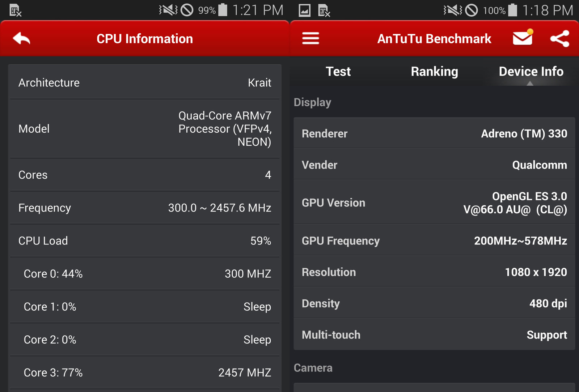This screenshot has width=579, height=392.
Task: Open the hamburger menu in AnTuTu Benchmark
Action: click(310, 38)
